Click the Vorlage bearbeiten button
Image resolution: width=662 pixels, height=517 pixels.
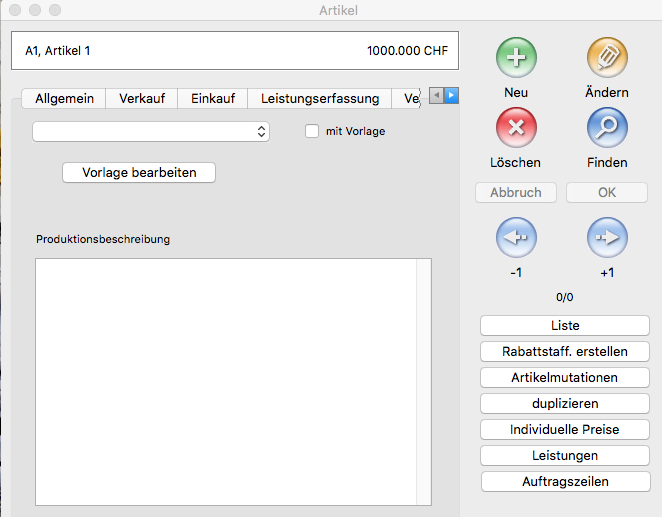(139, 173)
